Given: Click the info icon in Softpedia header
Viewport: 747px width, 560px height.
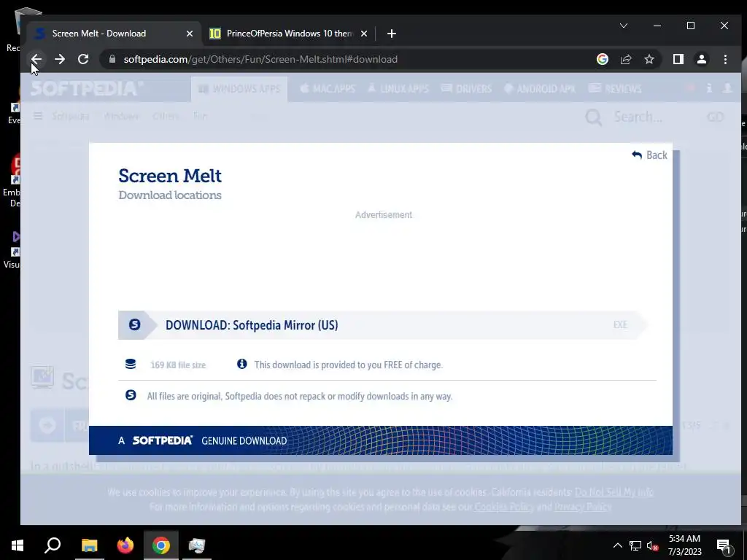Looking at the screenshot, I should [709, 88].
